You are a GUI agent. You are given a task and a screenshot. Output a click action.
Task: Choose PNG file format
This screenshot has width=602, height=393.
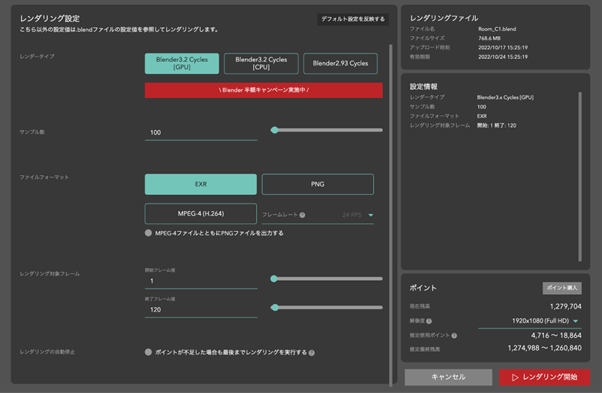pos(318,184)
